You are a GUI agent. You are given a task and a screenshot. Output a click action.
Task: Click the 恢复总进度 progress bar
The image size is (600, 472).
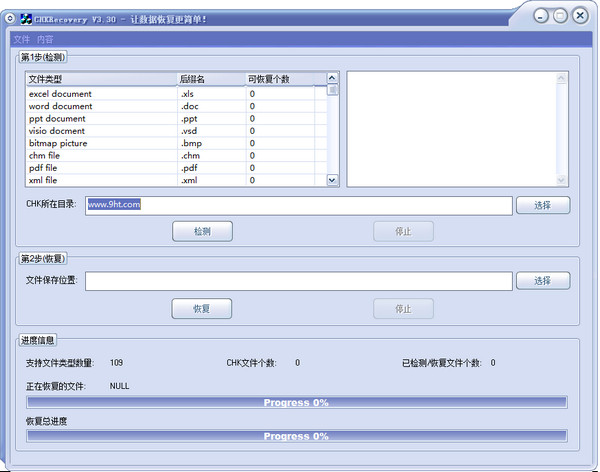pos(297,436)
